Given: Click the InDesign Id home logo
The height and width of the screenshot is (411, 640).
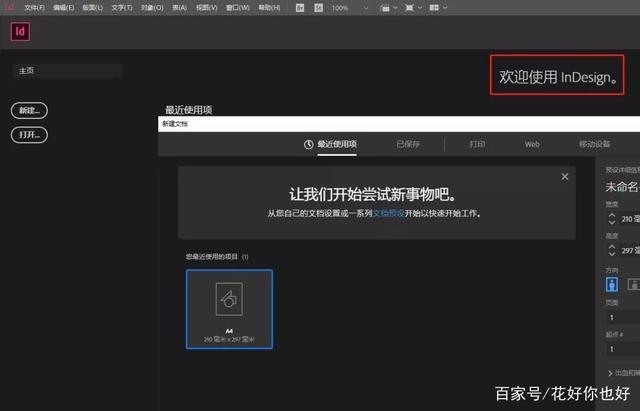Looking at the screenshot, I should pos(20,31).
